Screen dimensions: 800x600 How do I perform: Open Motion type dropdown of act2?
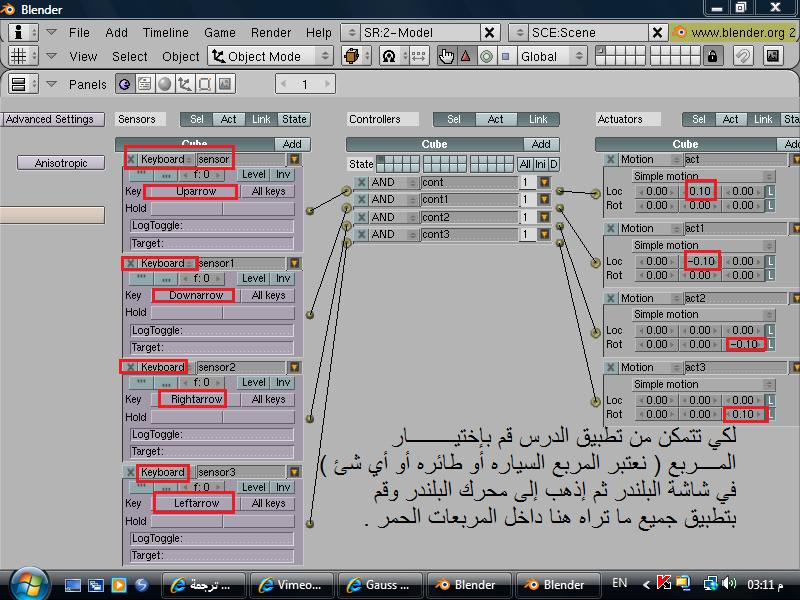pos(649,298)
